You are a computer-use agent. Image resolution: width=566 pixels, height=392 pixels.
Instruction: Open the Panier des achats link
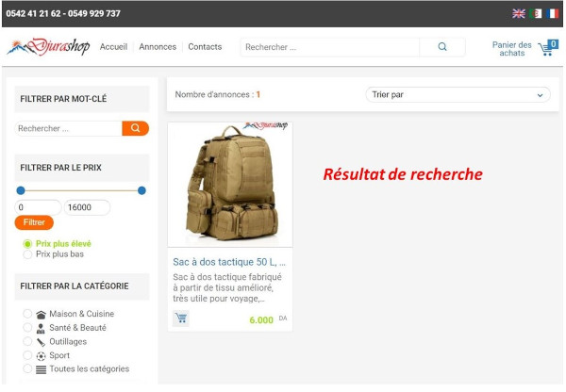click(x=512, y=49)
